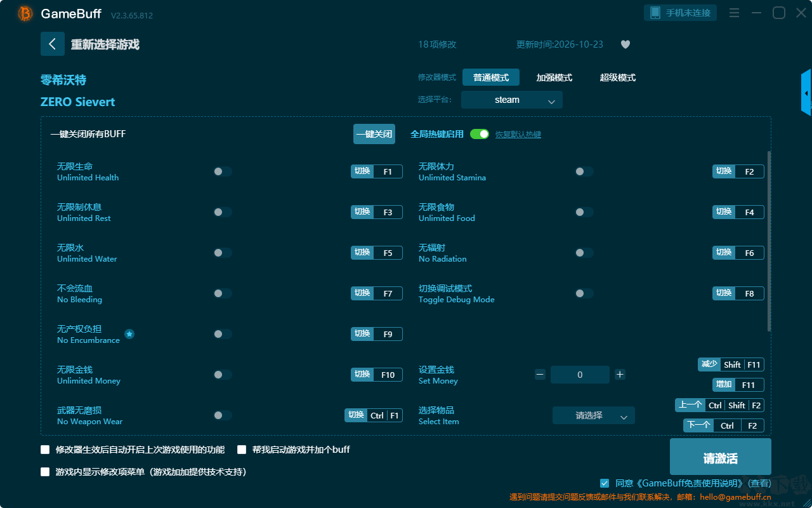This screenshot has height=508, width=812.
Task: Enable No Radiation switch
Action: point(584,253)
